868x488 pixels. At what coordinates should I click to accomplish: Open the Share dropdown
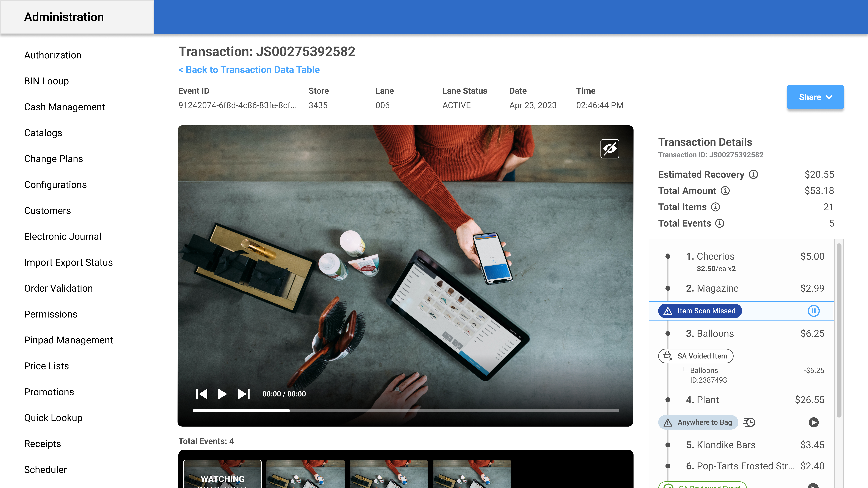click(815, 97)
